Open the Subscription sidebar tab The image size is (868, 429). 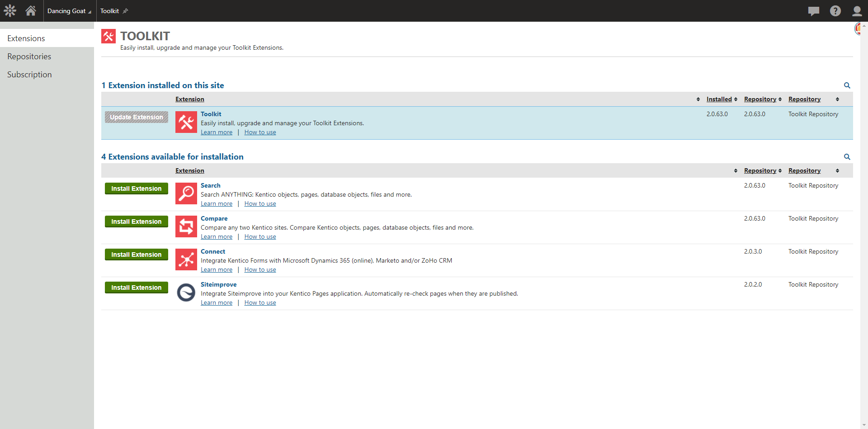click(x=47, y=75)
